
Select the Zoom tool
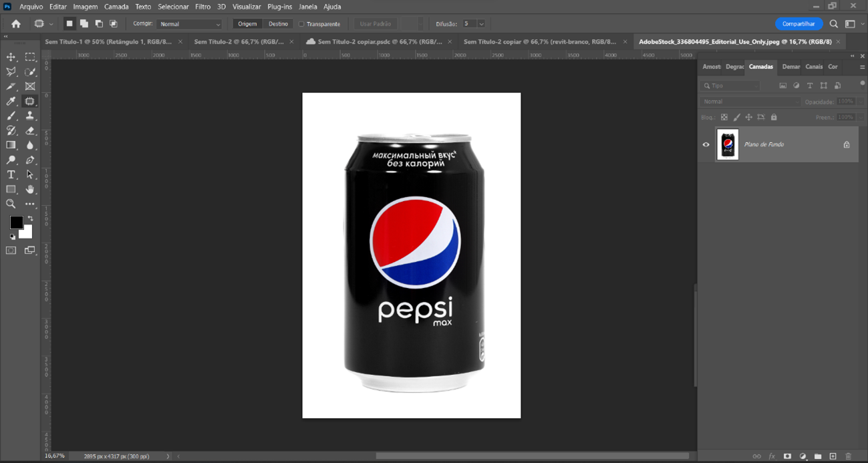click(x=11, y=204)
